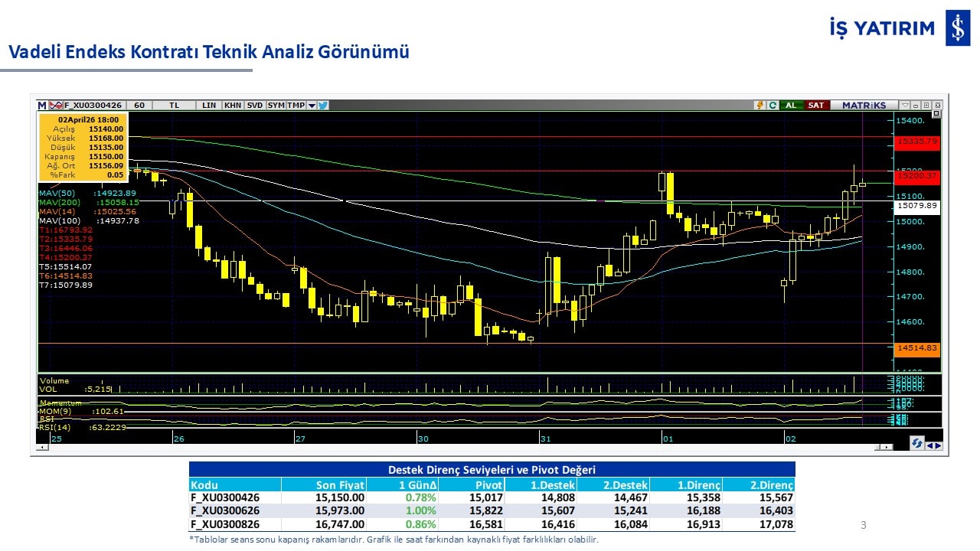Click the F_XU0300426 symbol field

(x=94, y=106)
